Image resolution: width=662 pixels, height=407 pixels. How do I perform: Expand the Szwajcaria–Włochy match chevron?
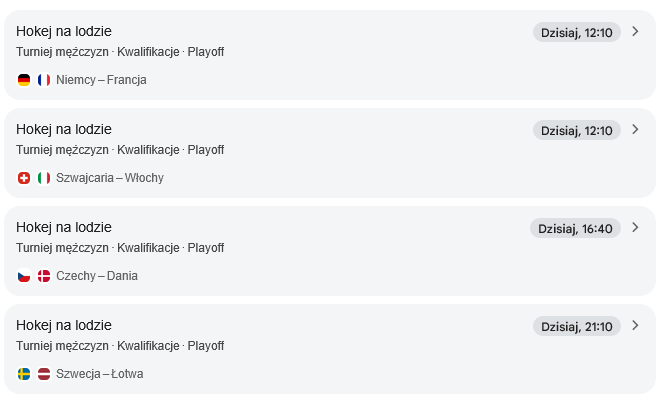point(635,130)
